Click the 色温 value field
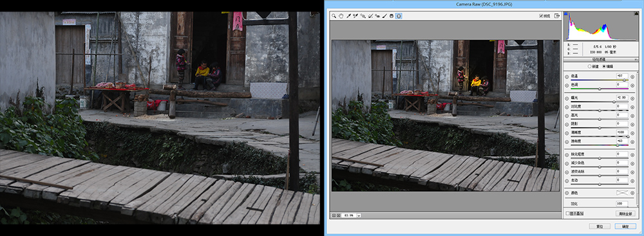The image size is (644, 236). (622, 76)
